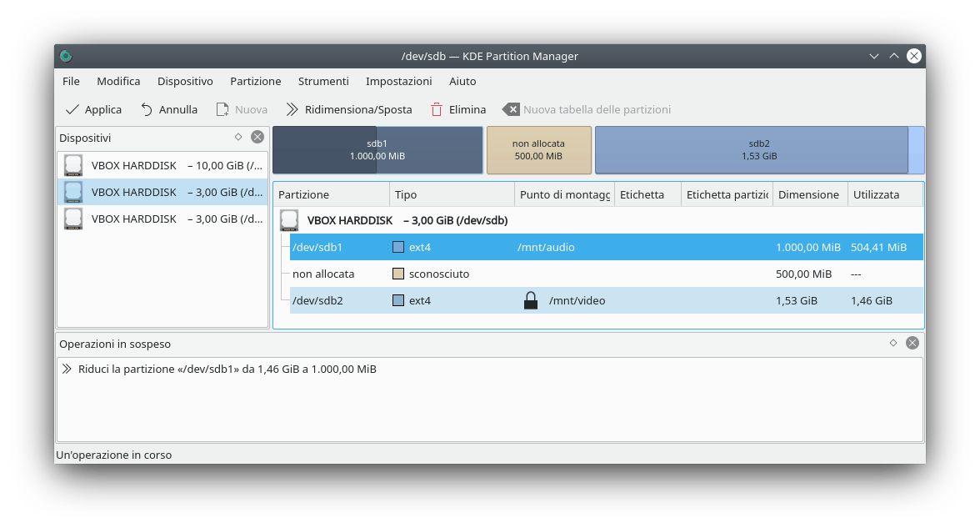Click the Applica checkmark icon
Image resolution: width=980 pixels, height=528 pixels.
click(72, 109)
